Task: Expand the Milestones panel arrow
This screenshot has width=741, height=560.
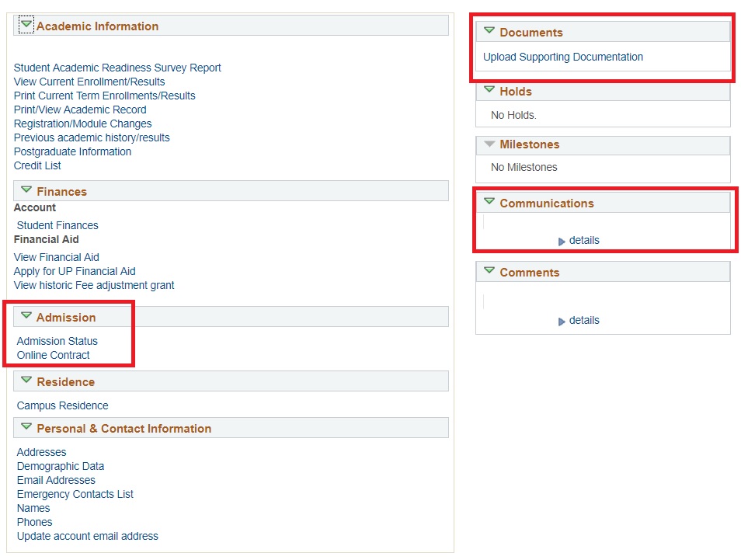Action: pyautogui.click(x=489, y=144)
